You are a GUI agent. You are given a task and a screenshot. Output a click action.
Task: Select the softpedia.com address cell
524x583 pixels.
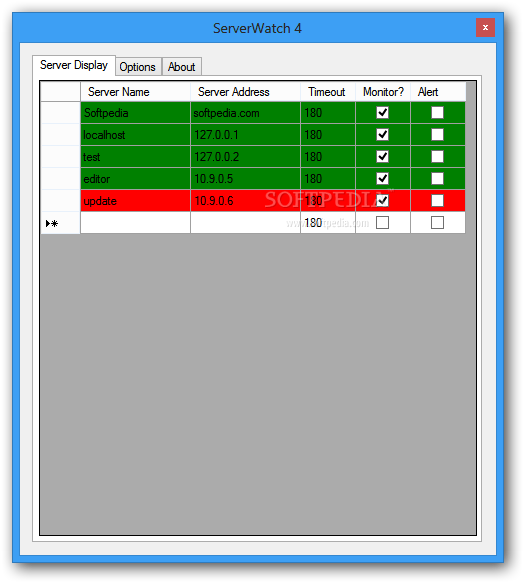click(x=245, y=113)
